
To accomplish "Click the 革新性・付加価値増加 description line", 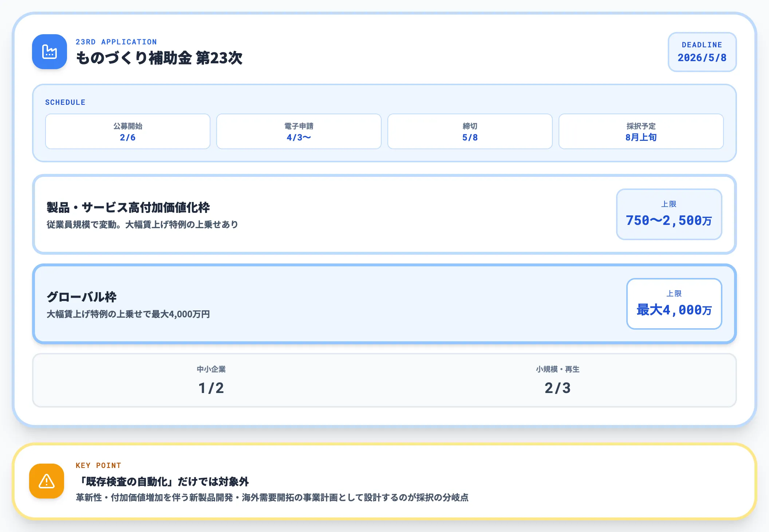I will 272,497.
